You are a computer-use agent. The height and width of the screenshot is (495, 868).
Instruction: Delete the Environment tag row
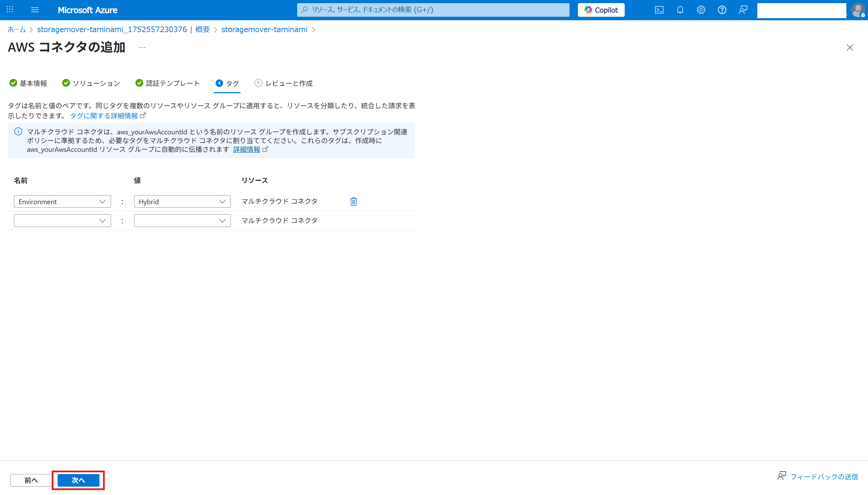pyautogui.click(x=354, y=201)
